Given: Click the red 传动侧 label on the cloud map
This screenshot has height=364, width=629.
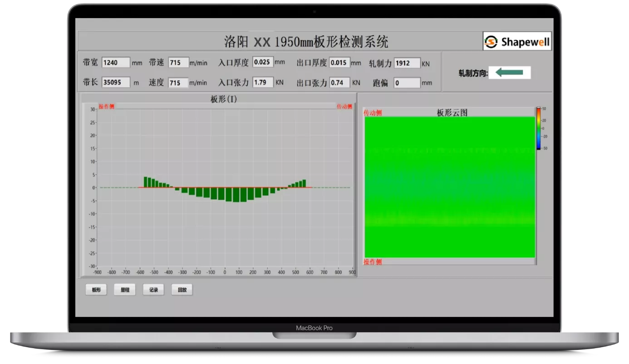Looking at the screenshot, I should click(x=373, y=113).
